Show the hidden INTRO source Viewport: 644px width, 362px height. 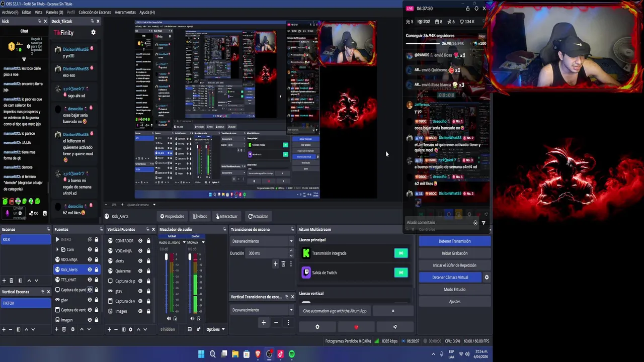pyautogui.click(x=90, y=240)
